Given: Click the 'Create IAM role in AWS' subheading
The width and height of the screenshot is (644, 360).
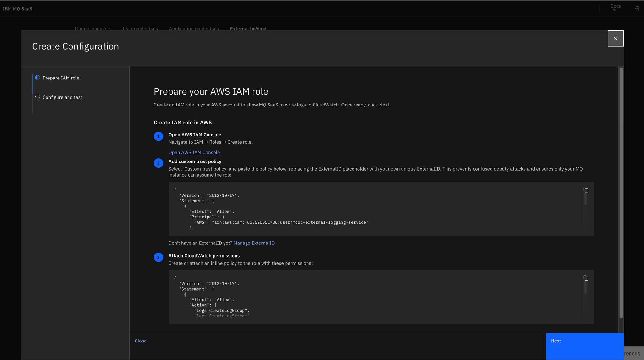Looking at the screenshot, I should 183,123.
